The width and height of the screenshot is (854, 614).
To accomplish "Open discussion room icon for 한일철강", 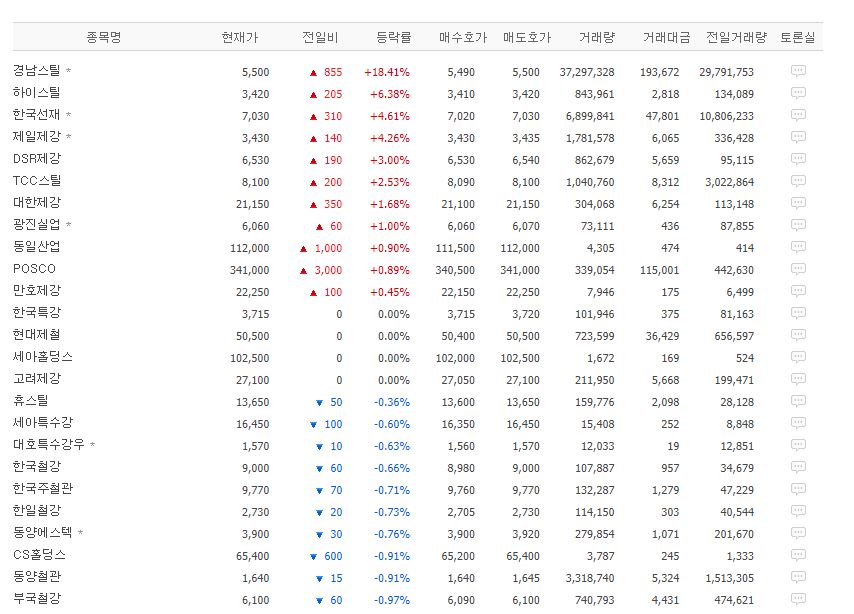I will click(798, 511).
